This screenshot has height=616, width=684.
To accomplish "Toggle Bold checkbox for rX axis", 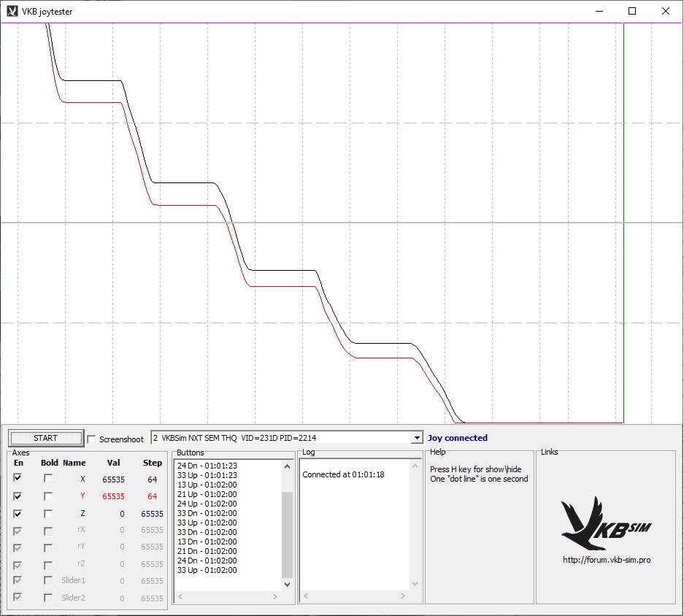I will pos(48,531).
